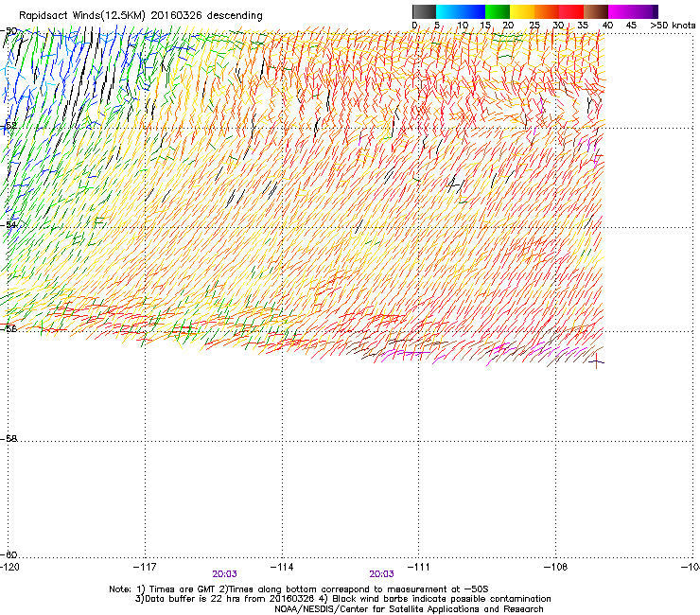The height and width of the screenshot is (615, 700).
Task: Click the '45' label under the color bar
Action: tap(631, 25)
